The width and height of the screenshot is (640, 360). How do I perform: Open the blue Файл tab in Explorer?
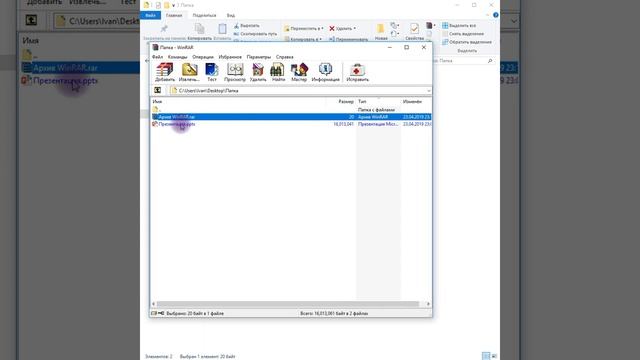click(150, 16)
